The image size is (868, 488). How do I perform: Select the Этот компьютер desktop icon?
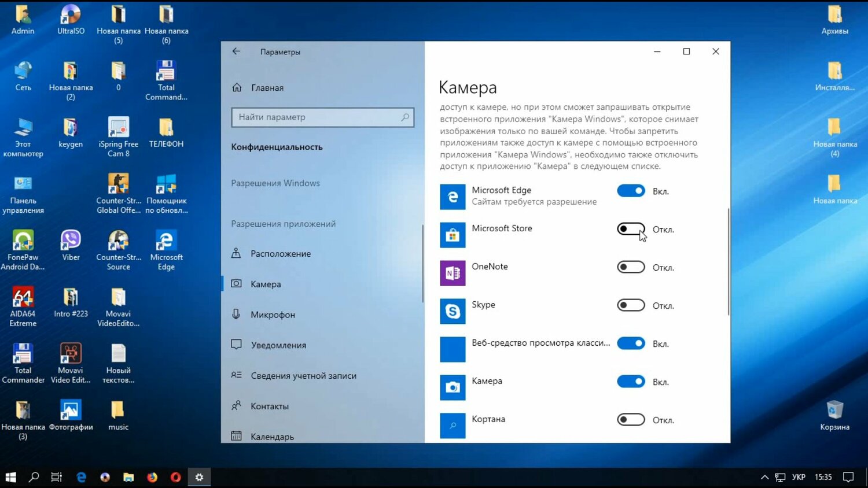pos(23,137)
